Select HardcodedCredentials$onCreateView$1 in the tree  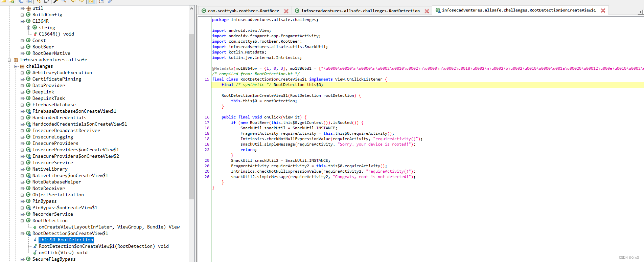pos(79,124)
